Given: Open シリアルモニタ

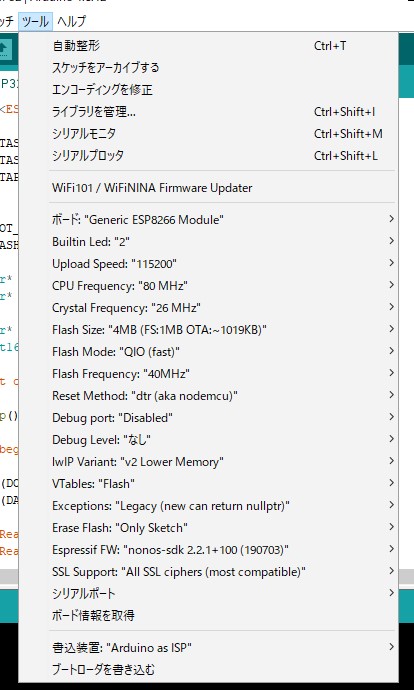Looking at the screenshot, I should click(209, 134).
